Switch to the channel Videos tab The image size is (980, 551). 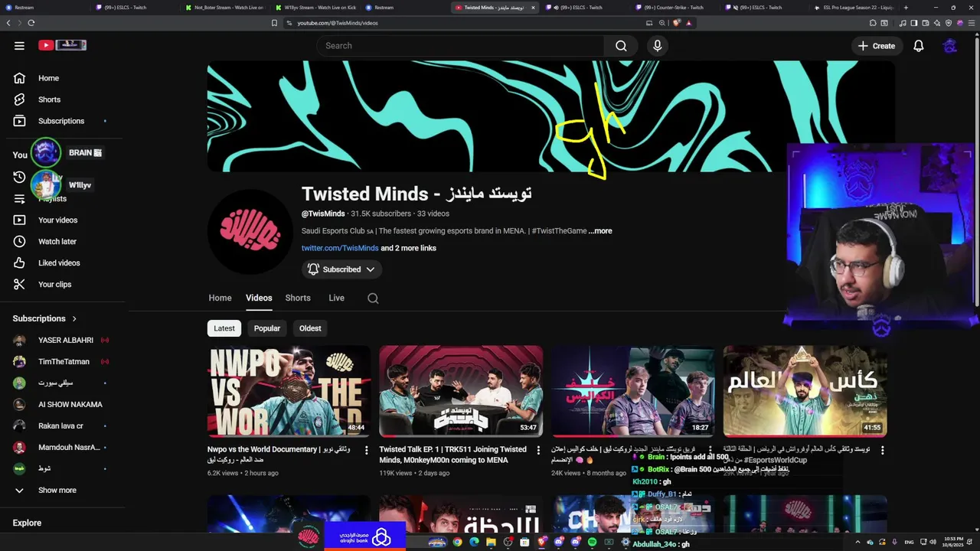(259, 298)
